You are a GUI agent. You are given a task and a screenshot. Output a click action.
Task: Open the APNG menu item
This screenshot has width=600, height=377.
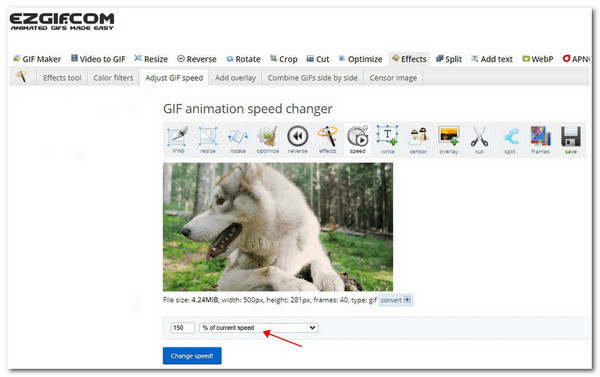(x=576, y=59)
